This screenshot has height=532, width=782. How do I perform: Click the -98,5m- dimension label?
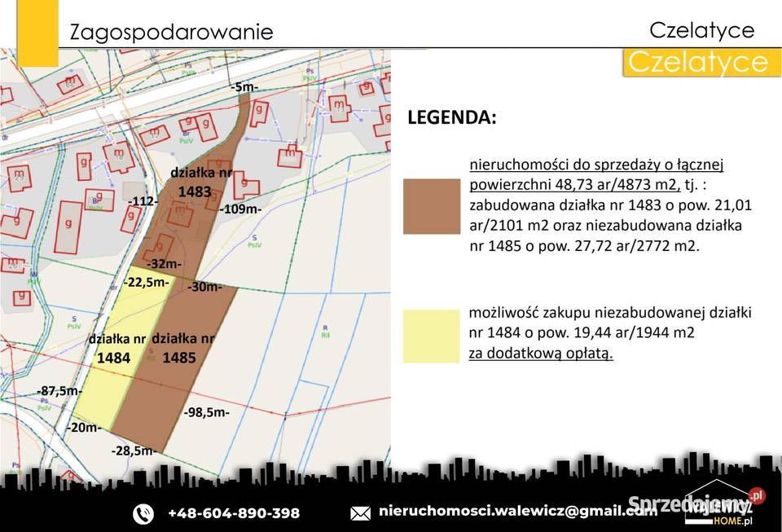(x=206, y=412)
